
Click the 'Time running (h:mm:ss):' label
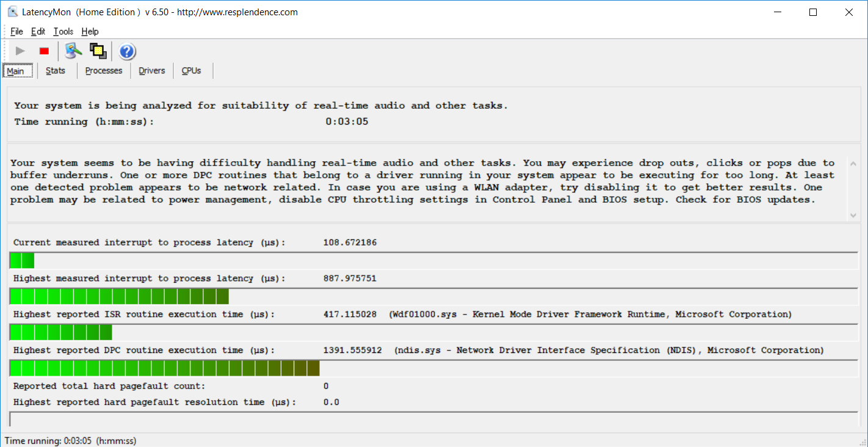coord(84,122)
